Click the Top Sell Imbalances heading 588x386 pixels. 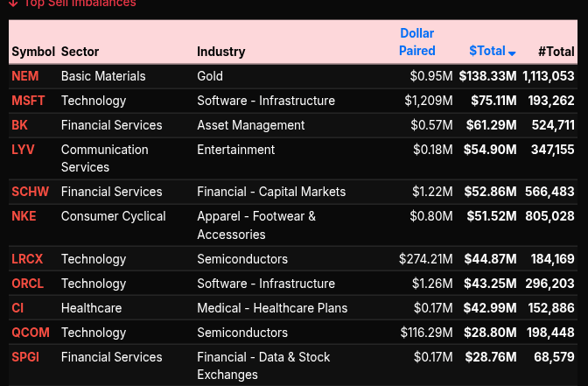80,4
